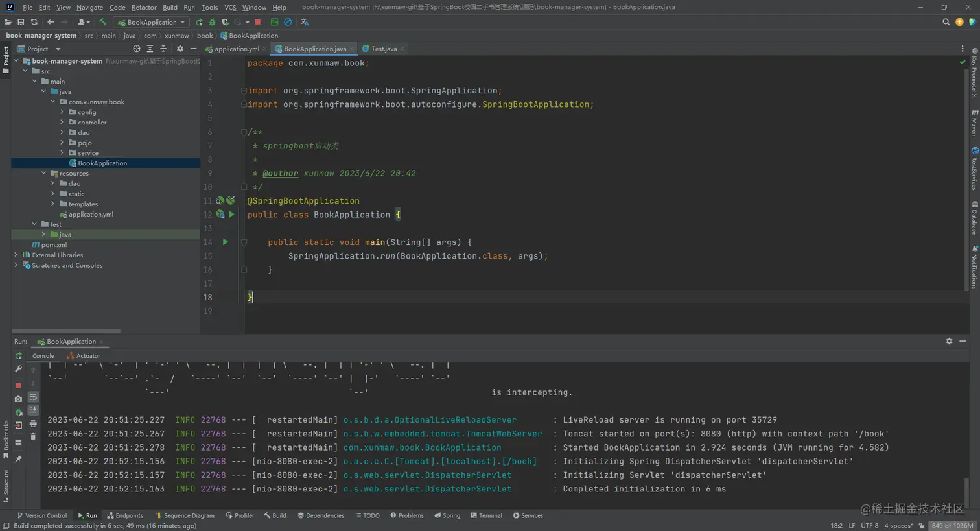Click the run gutter arrow beside main method
The image size is (980, 531).
(225, 242)
